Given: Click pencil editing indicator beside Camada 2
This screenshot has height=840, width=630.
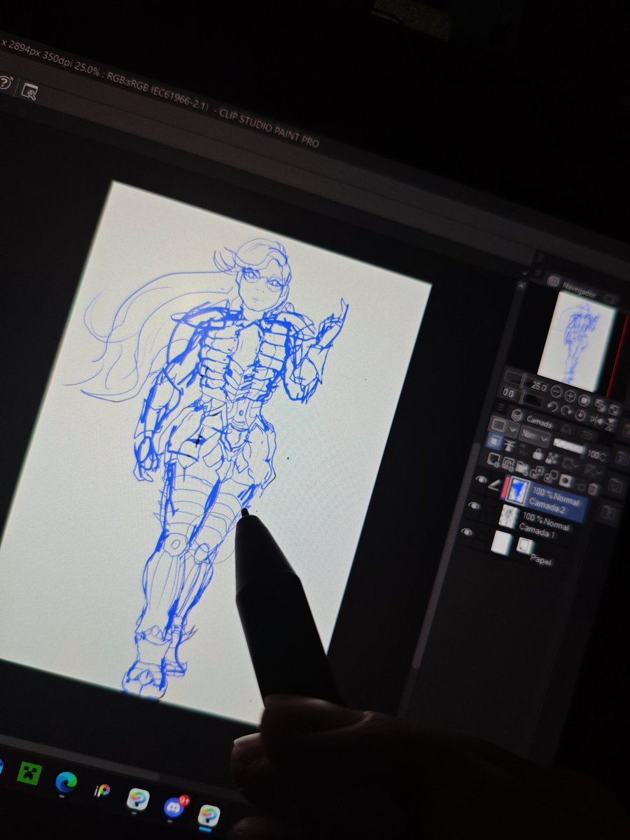Looking at the screenshot, I should click(495, 484).
